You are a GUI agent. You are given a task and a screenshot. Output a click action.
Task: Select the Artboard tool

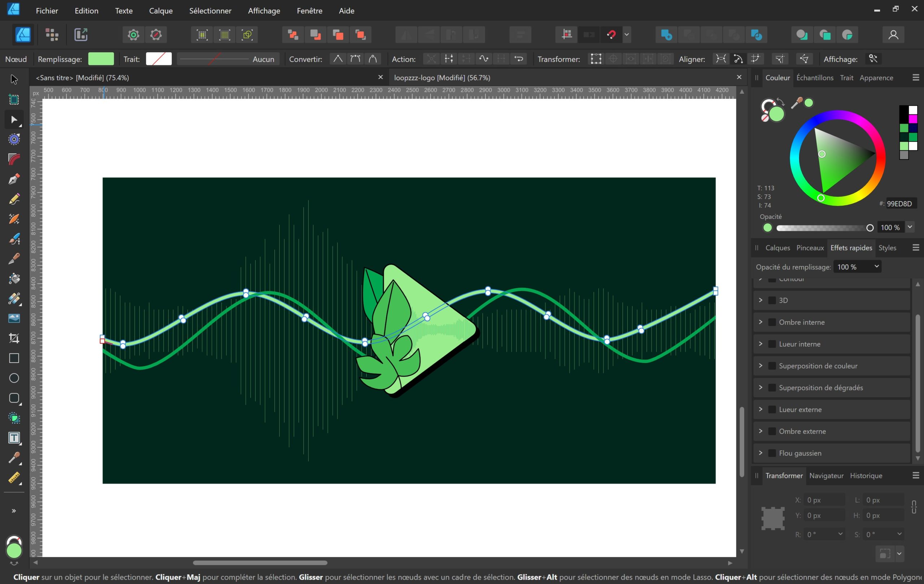pos(14,100)
